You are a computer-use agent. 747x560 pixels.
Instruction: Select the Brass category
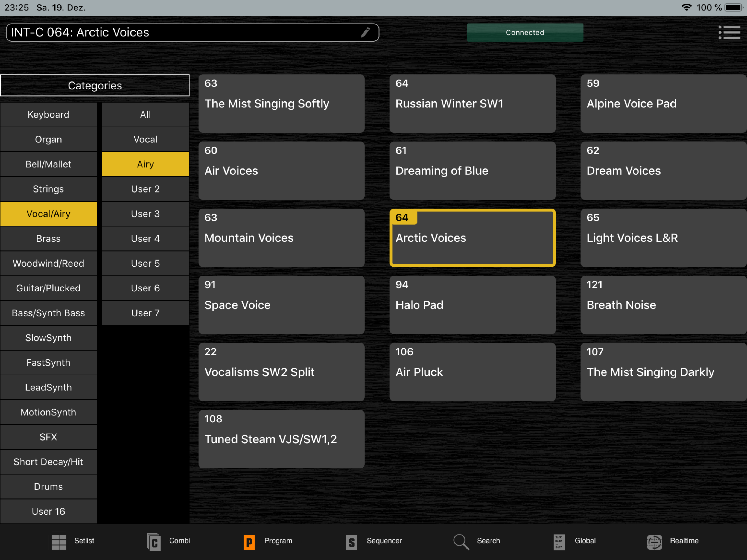(x=48, y=238)
